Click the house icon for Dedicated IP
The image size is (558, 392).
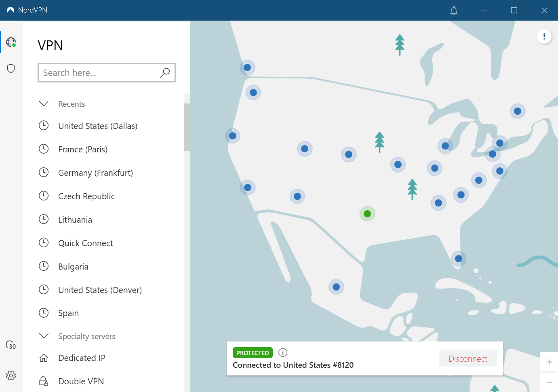44,358
